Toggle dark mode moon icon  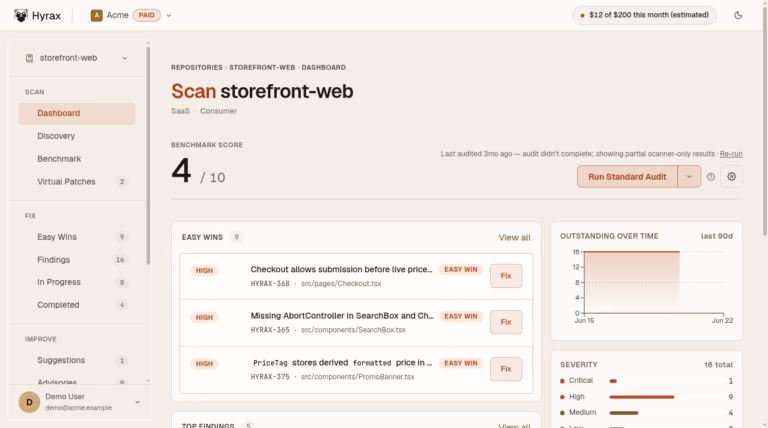(x=738, y=15)
